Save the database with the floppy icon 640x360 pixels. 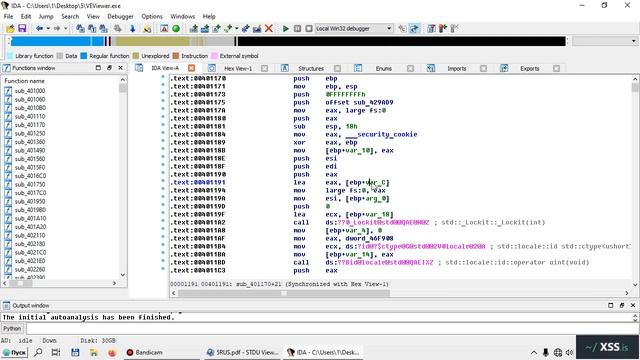[x=22, y=29]
